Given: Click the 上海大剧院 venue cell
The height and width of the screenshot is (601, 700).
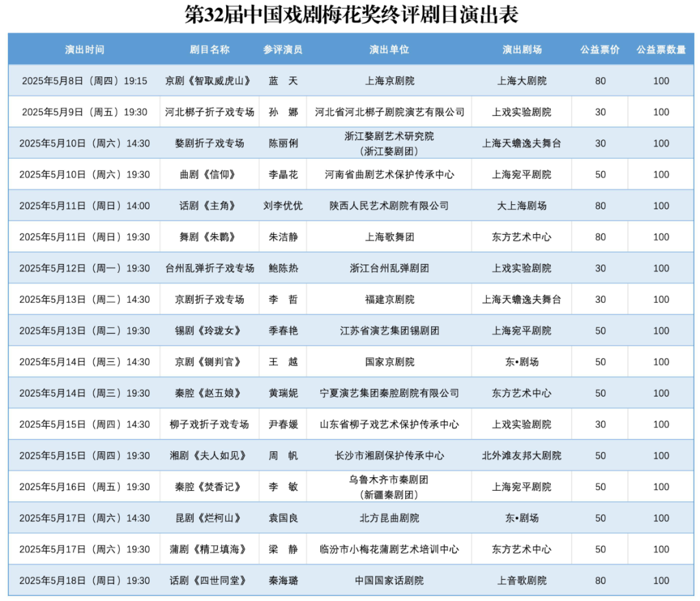Looking at the screenshot, I should tap(522, 81).
